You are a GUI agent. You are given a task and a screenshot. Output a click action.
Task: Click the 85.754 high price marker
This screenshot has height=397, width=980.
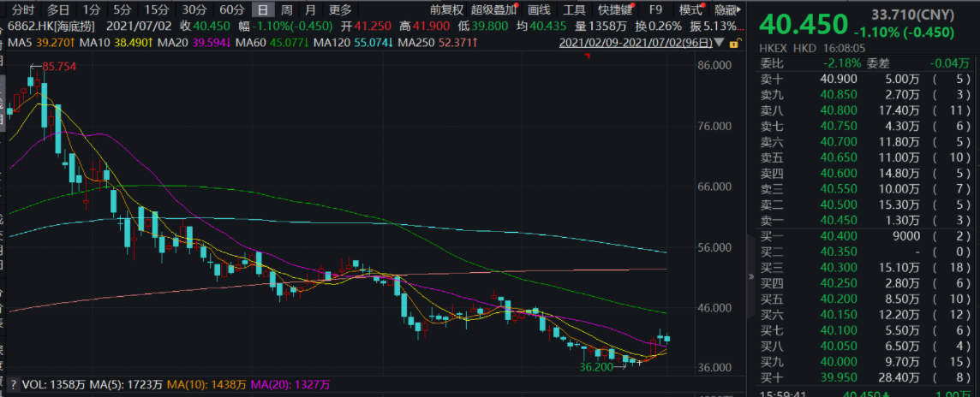59,66
